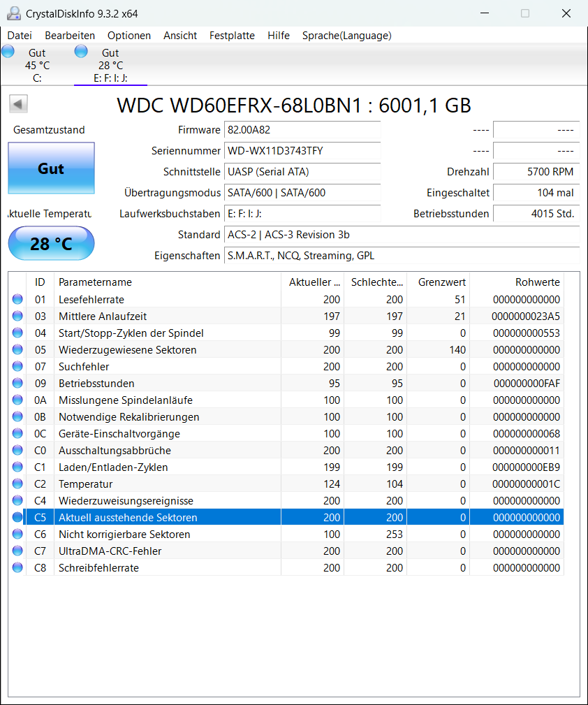Click the Schnittstelle field UASP (Serial ATA)

[302, 172]
